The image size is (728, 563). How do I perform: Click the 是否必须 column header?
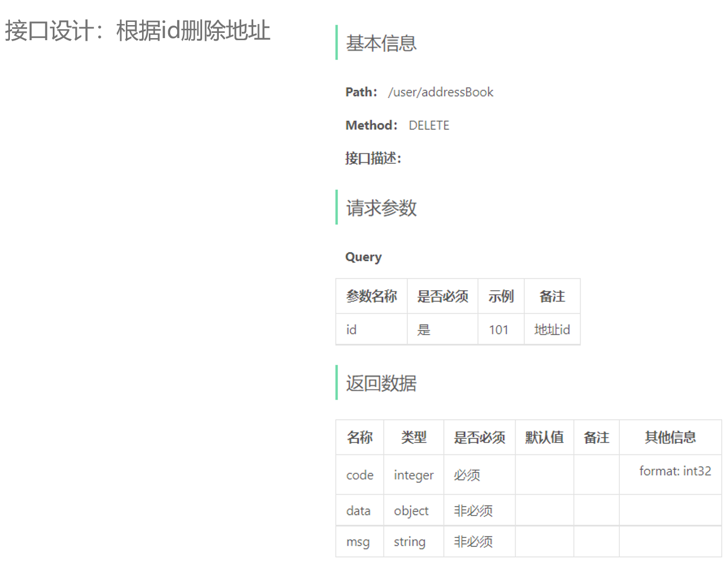pyautogui.click(x=442, y=296)
